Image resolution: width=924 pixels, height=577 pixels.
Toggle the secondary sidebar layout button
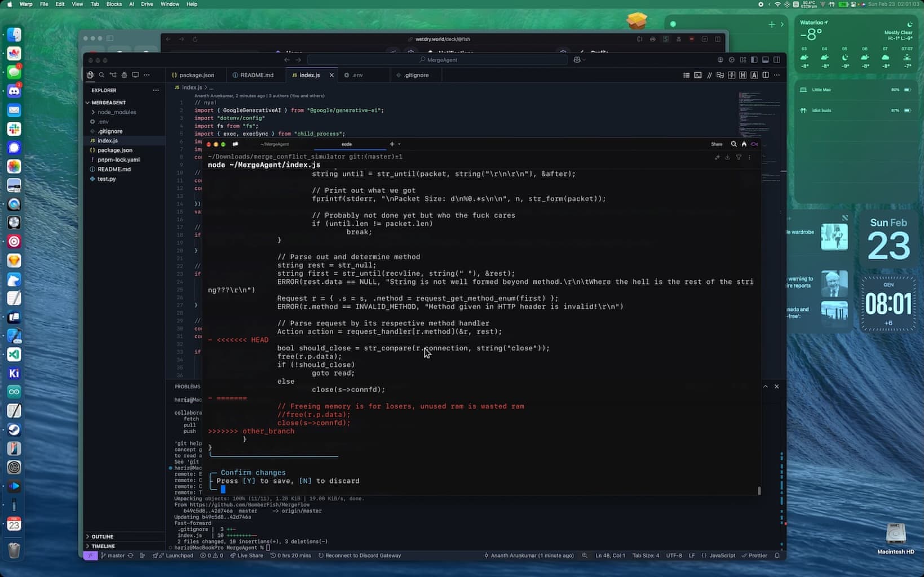pos(777,60)
